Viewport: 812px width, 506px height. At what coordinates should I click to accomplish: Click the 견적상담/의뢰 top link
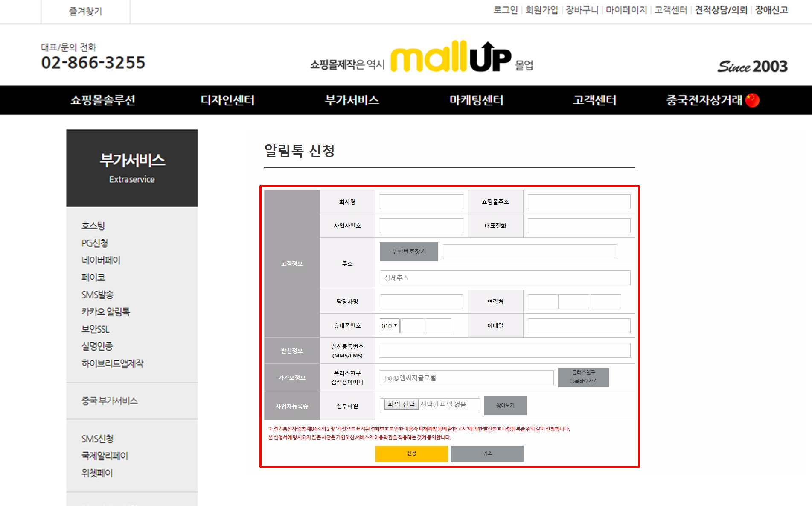coord(721,10)
